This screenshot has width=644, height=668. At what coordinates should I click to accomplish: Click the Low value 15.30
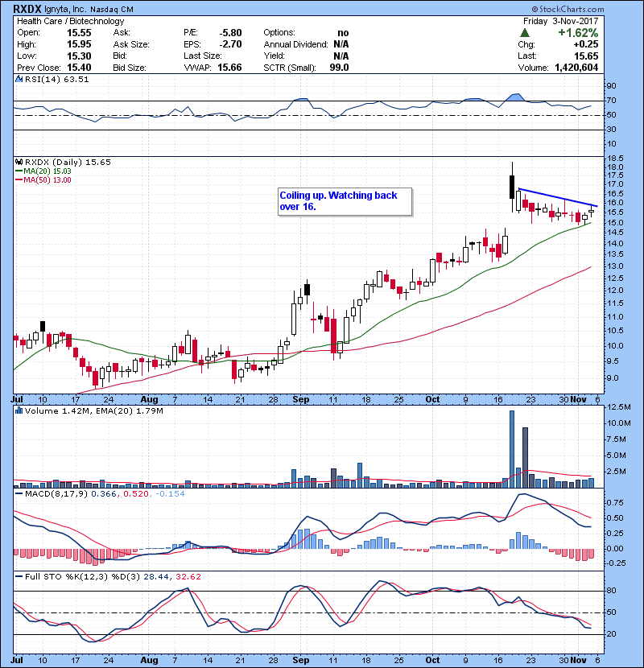point(79,56)
